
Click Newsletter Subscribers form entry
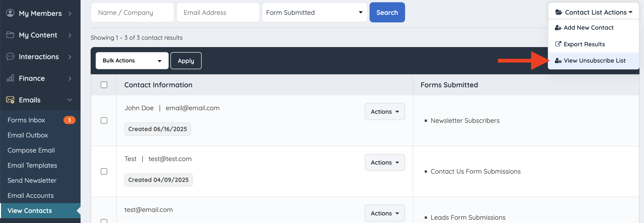pos(465,121)
